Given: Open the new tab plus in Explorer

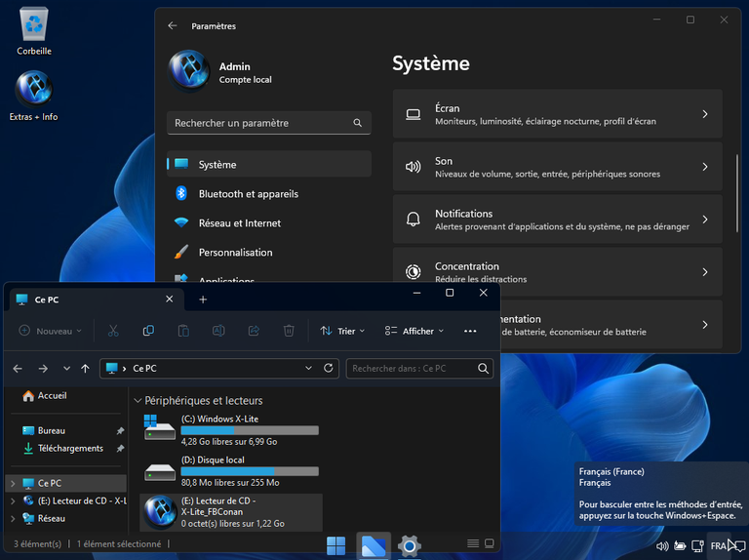Looking at the screenshot, I should coord(203,300).
